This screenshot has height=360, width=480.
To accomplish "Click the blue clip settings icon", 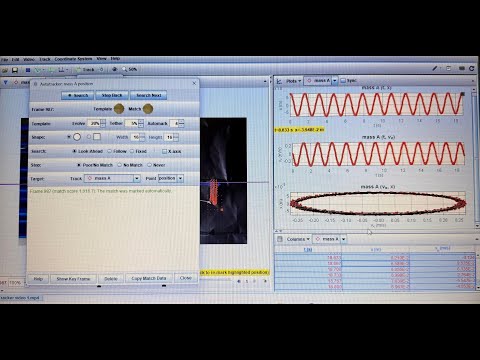I will (x=28, y=70).
